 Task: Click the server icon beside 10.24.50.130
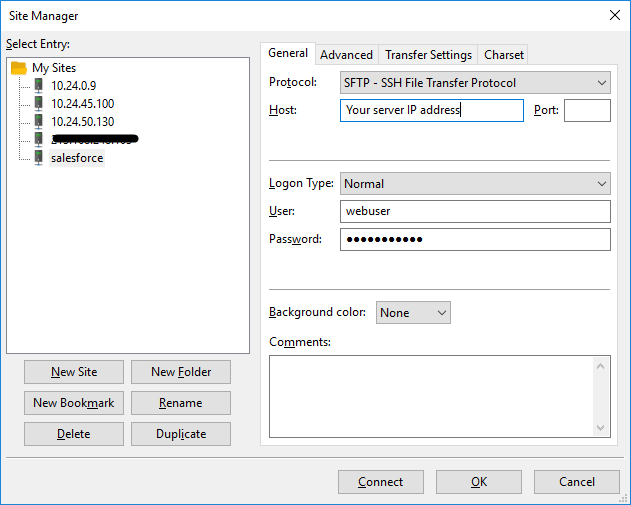point(39,122)
